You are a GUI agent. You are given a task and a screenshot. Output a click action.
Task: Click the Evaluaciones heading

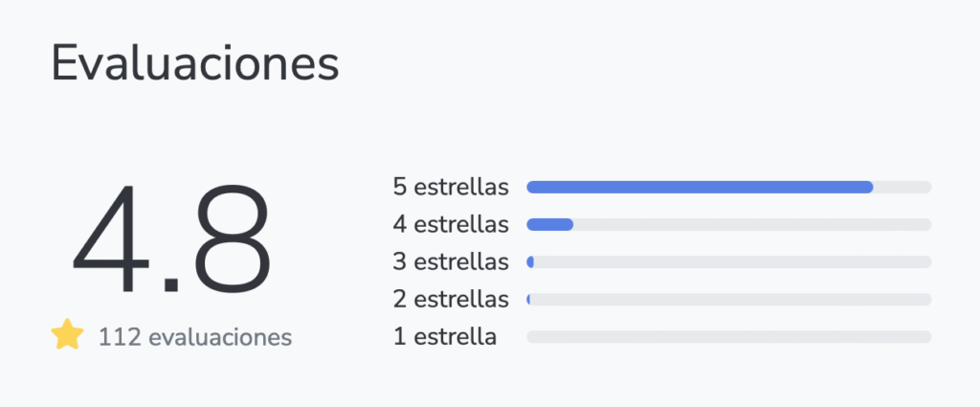point(194,64)
